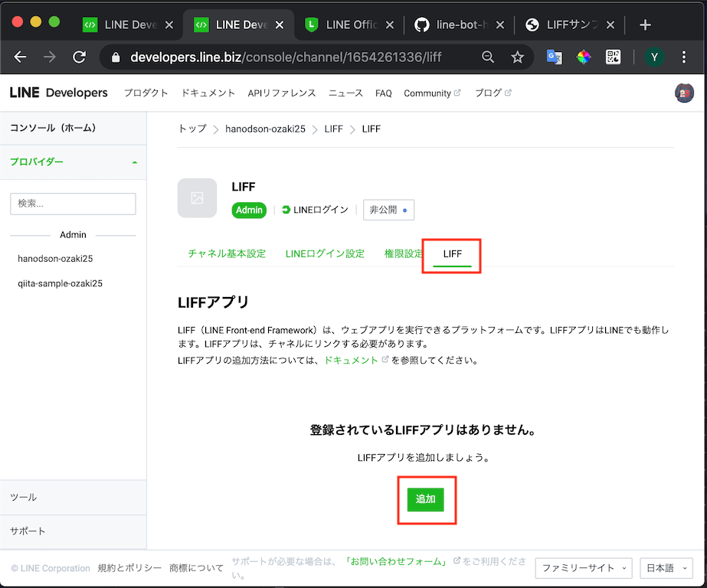Screen dimensions: 707x588
Task: Close the LINE Official tab
Action: [390, 25]
